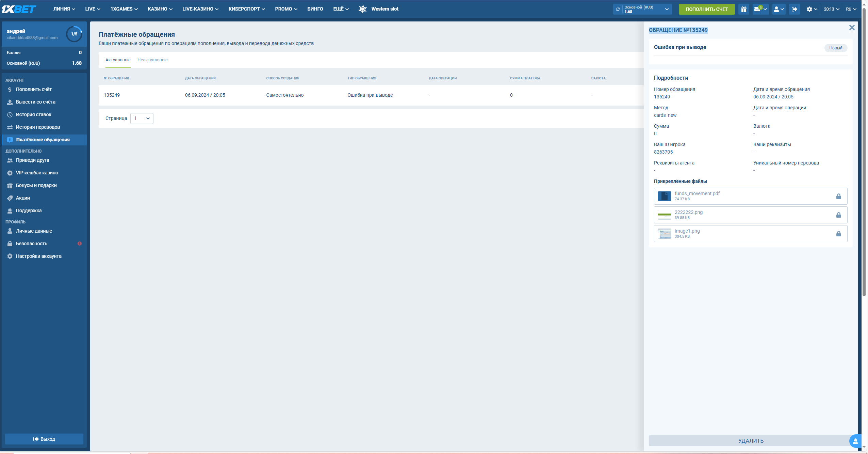Click the lock icon for image1.png
This screenshot has height=454, width=868.
(x=838, y=234)
